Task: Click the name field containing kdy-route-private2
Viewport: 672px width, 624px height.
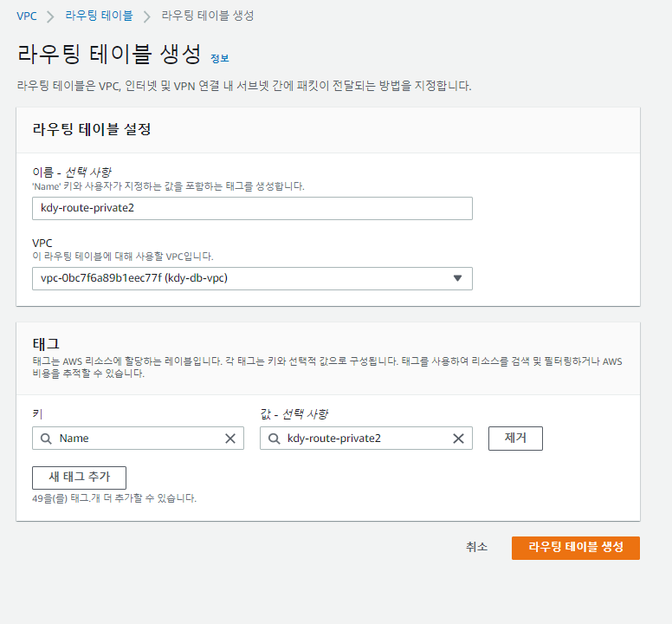Action: [252, 208]
